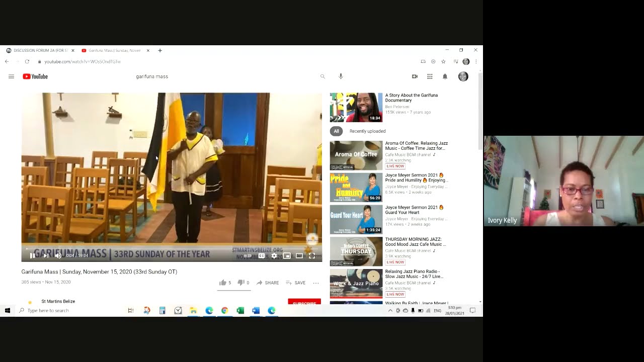The height and width of the screenshot is (362, 644).
Task: Open the Create video camera icon
Action: 415,76
